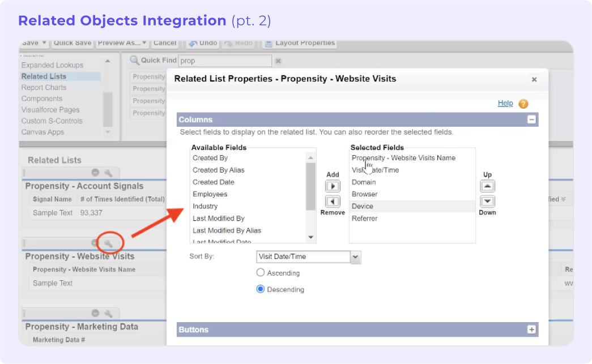Click Propensity - Marketing Data list title

[82, 327]
